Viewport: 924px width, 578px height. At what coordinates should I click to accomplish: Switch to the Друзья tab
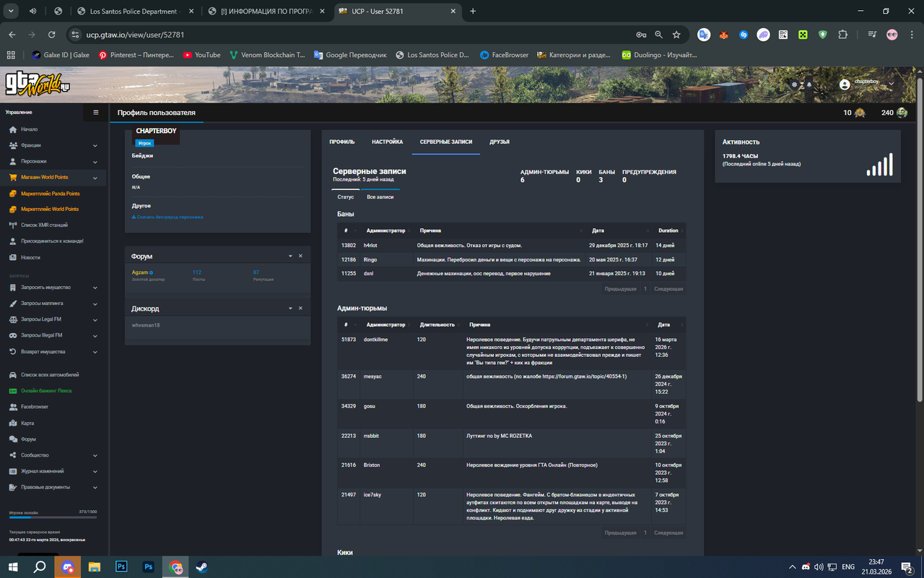500,142
